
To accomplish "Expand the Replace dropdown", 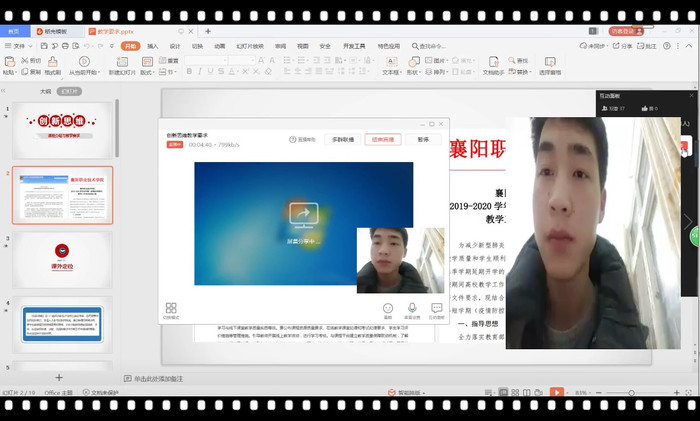I will [x=520, y=72].
